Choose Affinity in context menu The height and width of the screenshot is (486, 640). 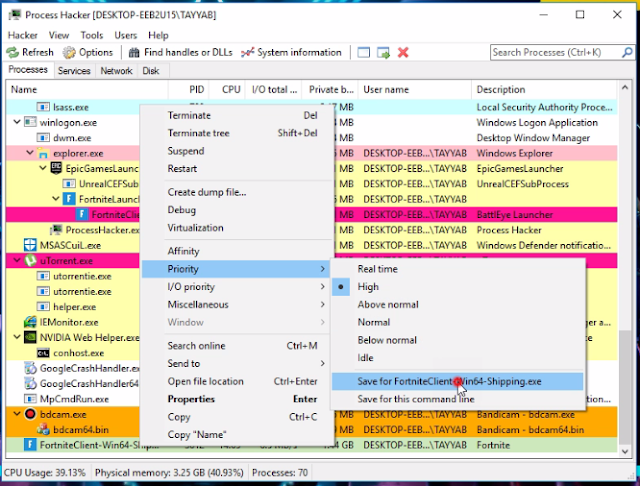[236, 251]
